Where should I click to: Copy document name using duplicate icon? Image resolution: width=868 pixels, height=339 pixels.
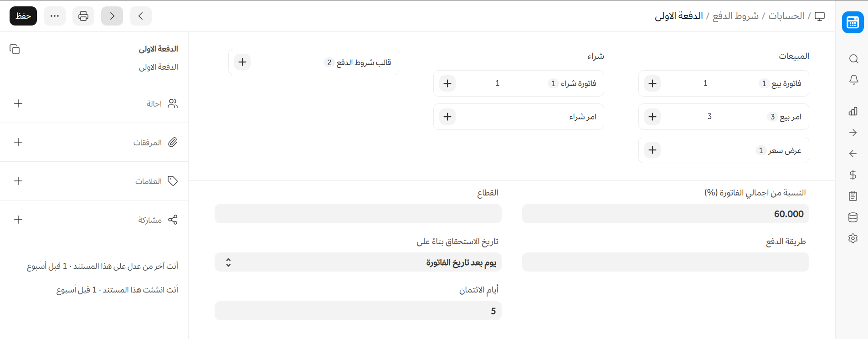(15, 49)
